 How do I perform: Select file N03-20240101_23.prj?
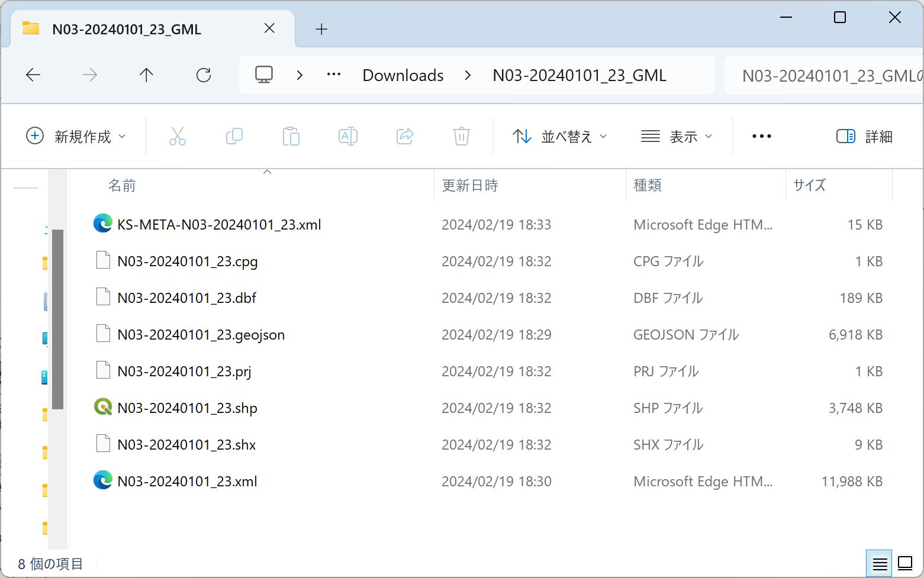[184, 371]
